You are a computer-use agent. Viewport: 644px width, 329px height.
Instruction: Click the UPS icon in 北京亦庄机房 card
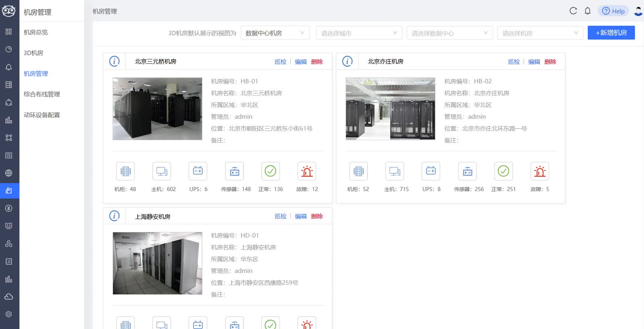point(431,171)
